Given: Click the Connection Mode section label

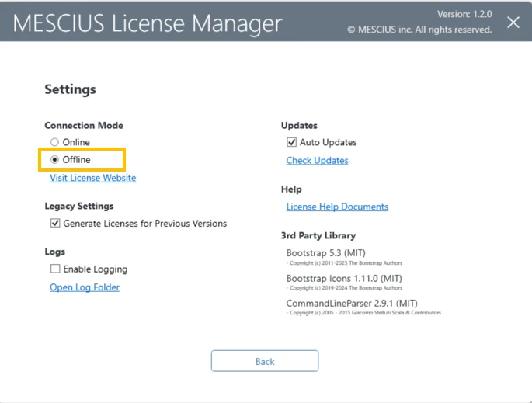Looking at the screenshot, I should (84, 126).
